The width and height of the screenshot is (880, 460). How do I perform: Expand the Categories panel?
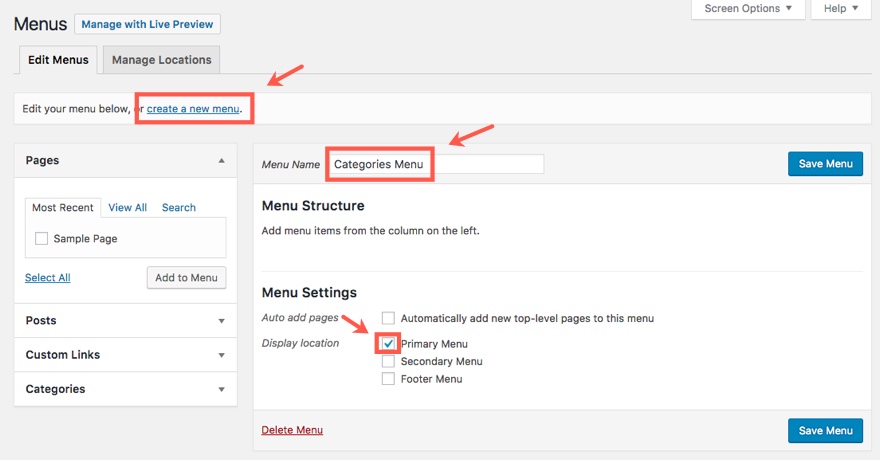coord(126,389)
